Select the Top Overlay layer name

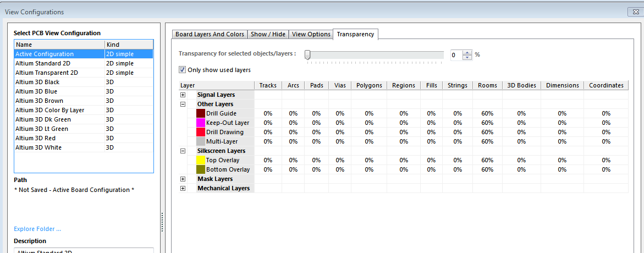pyautogui.click(x=223, y=160)
